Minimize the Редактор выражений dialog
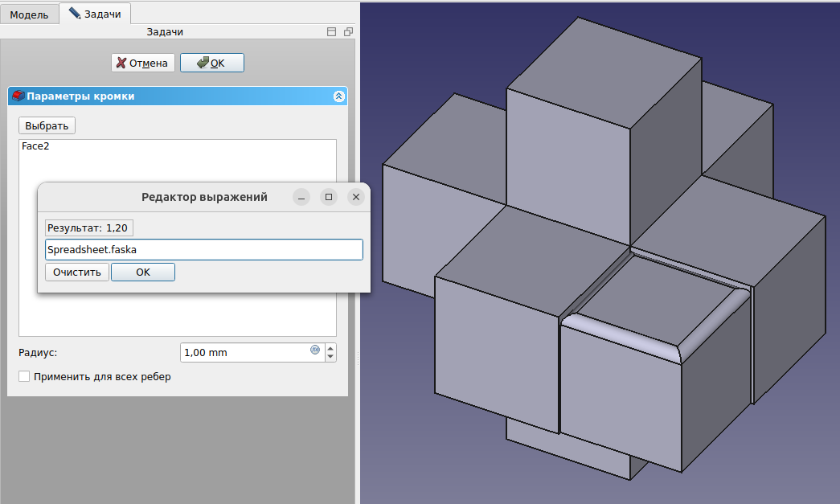 pyautogui.click(x=301, y=197)
